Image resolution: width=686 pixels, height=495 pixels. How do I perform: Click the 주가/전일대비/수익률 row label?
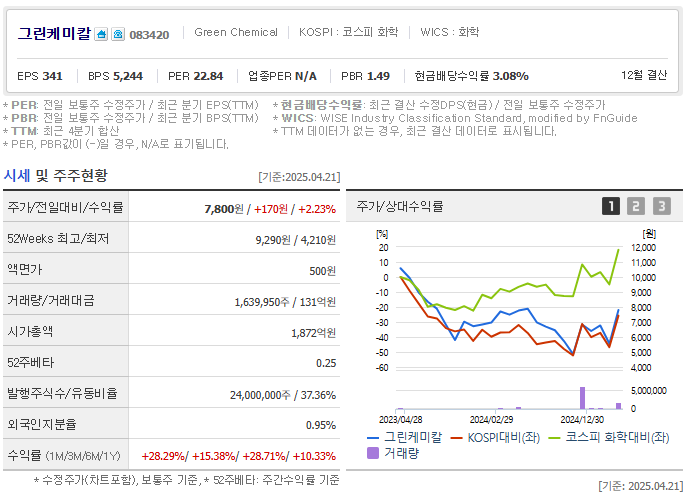point(65,207)
